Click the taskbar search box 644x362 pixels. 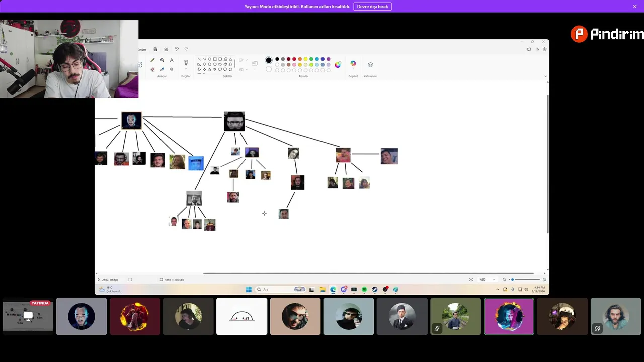(281, 289)
